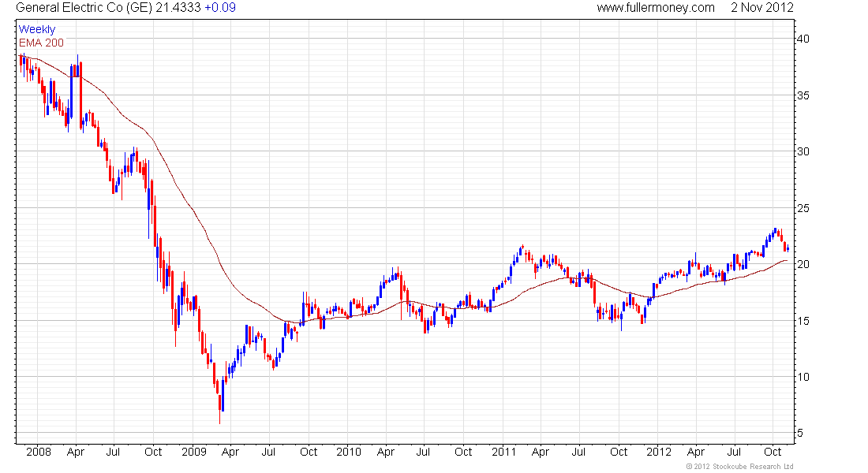
Task: Click the y-axis label 25
Action: click(803, 208)
